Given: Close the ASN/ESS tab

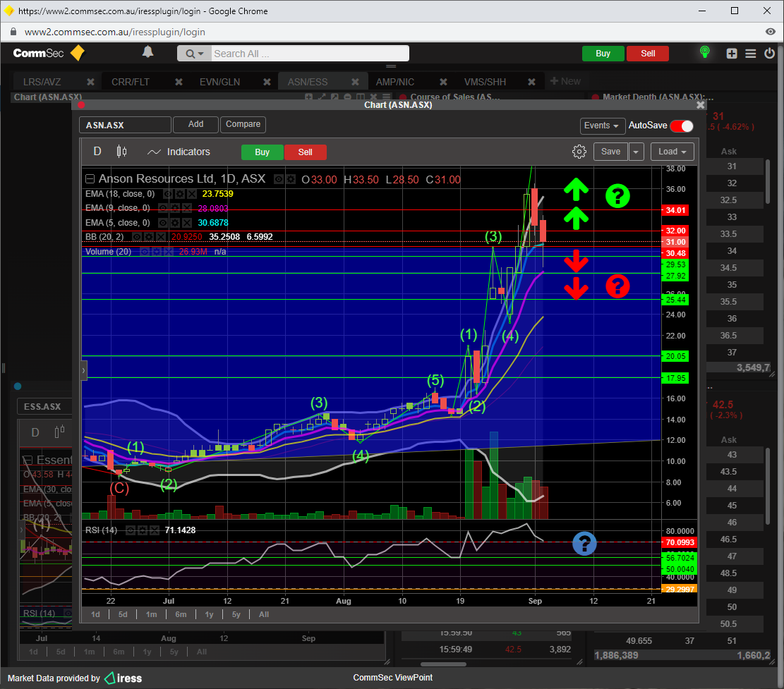Looking at the screenshot, I should point(355,82).
